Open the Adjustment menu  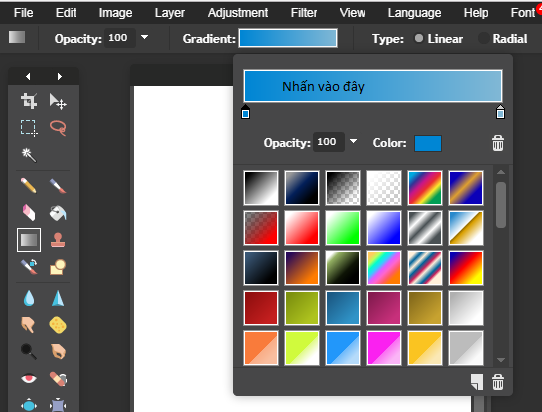(238, 13)
